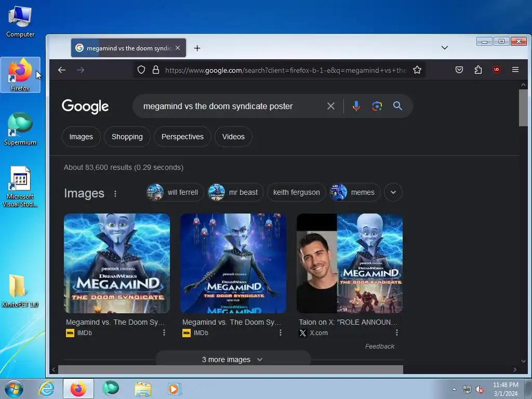Screen dimensions: 532x399
Task: Clear the Google search box with X
Action: pyautogui.click(x=331, y=106)
